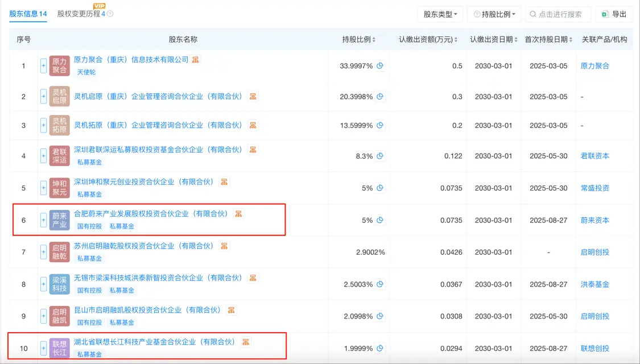Screen dimensions: 640x364
Task: Expand the row for 深圳君联深运 shareholder
Action: [43, 155]
